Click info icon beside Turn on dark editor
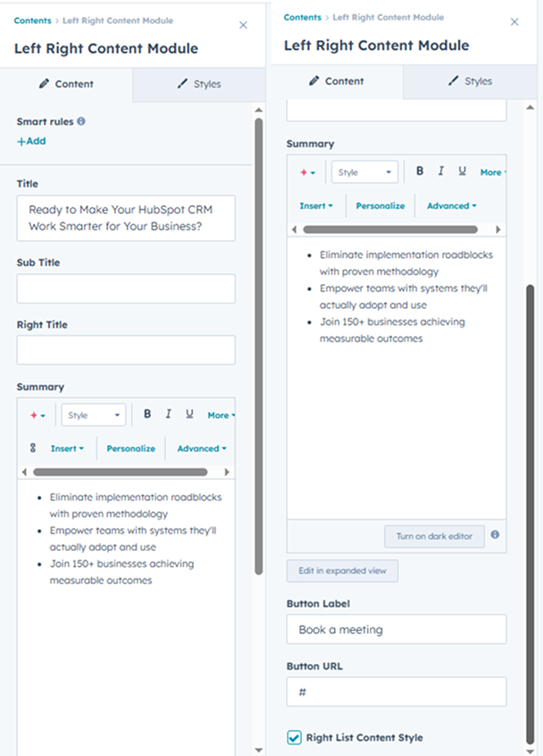543x756 pixels. click(495, 535)
